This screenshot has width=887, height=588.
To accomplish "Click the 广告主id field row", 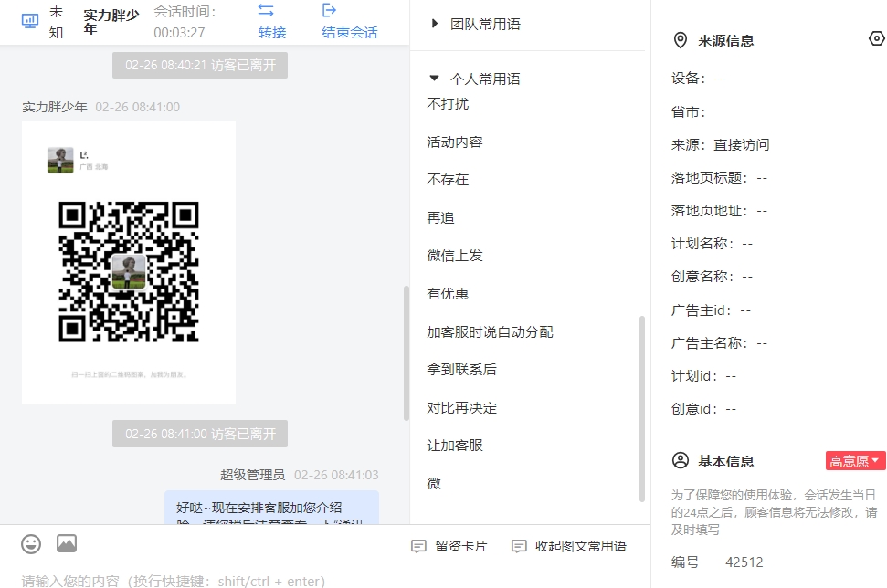I will [x=711, y=310].
